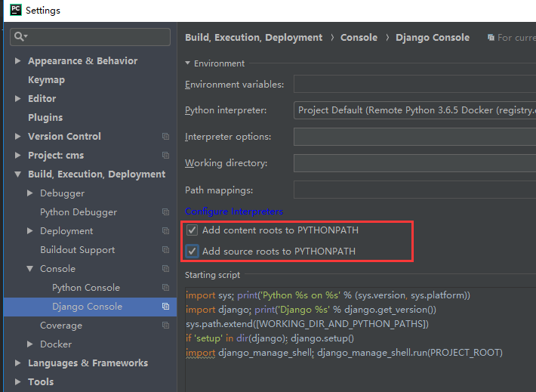Click Path mappings input field
The width and height of the screenshot is (536, 392).
click(414, 190)
